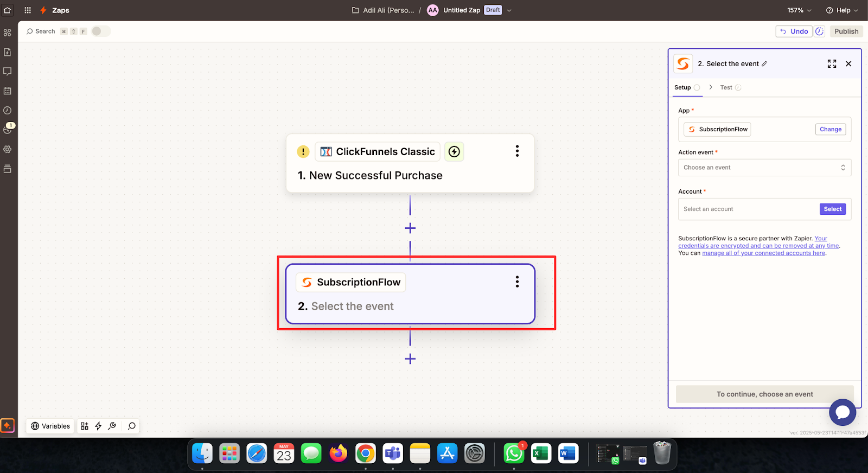Image resolution: width=868 pixels, height=473 pixels.
Task: Open the chat support bubble
Action: [x=843, y=413]
